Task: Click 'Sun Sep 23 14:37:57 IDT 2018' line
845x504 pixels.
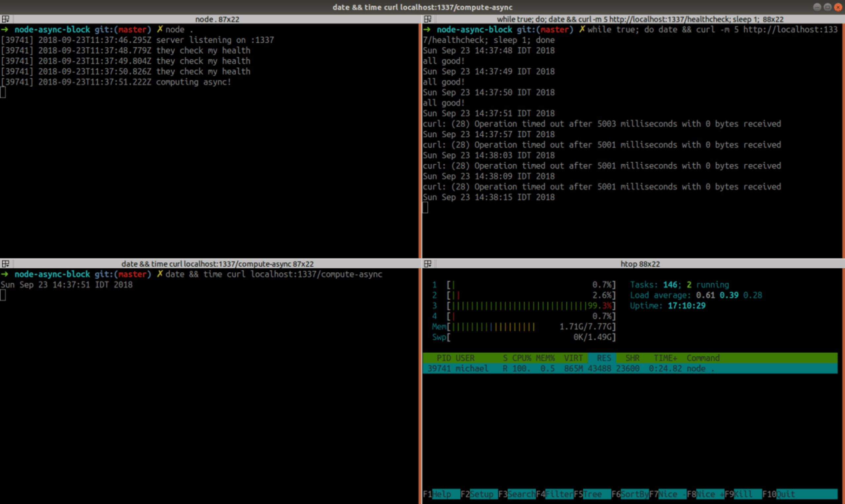Action: 489,134
